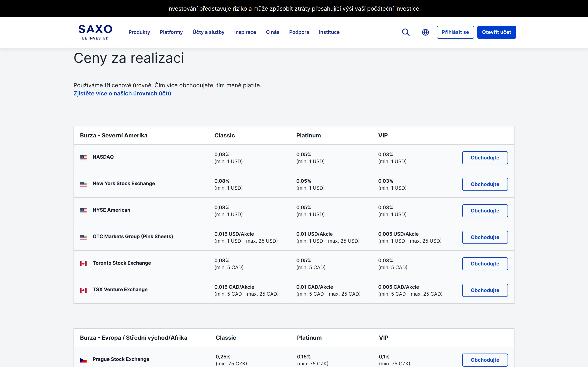
Task: Click the US flag beside OTC Markets Group
Action: [x=83, y=237]
